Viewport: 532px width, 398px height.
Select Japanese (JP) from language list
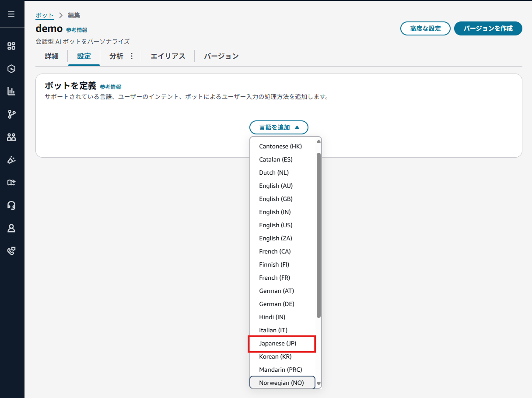point(281,344)
